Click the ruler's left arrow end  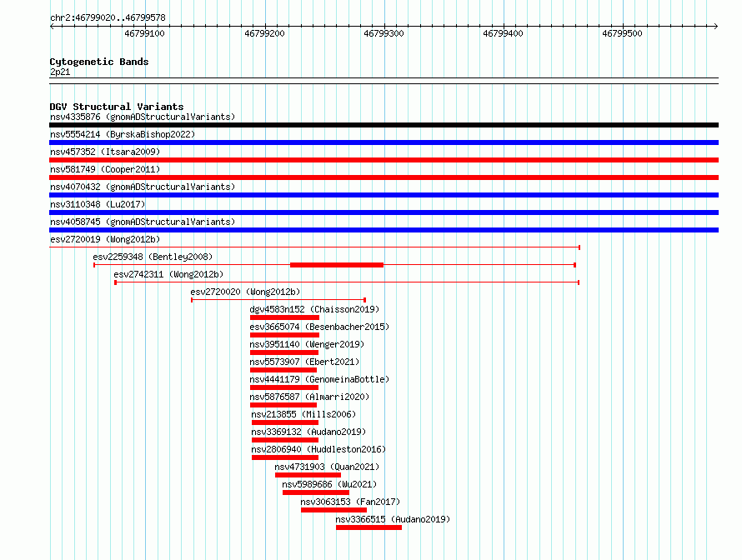(52, 27)
